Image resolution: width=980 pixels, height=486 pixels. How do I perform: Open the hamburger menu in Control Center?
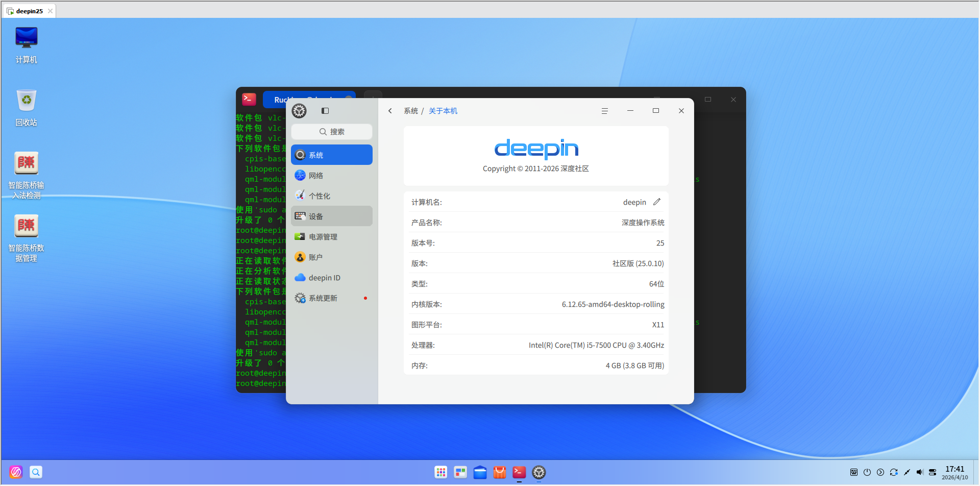pos(605,110)
